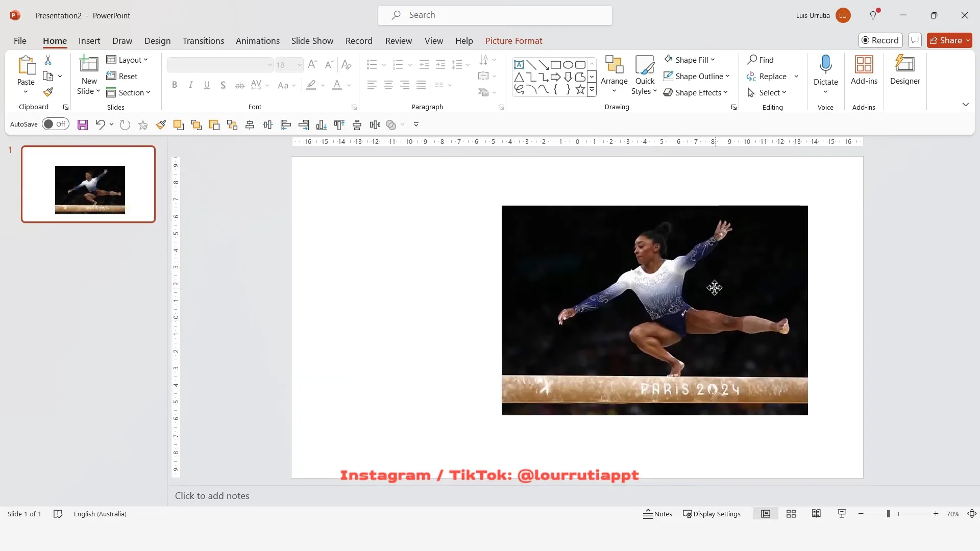
Task: Open Display Settings
Action: coord(712,514)
